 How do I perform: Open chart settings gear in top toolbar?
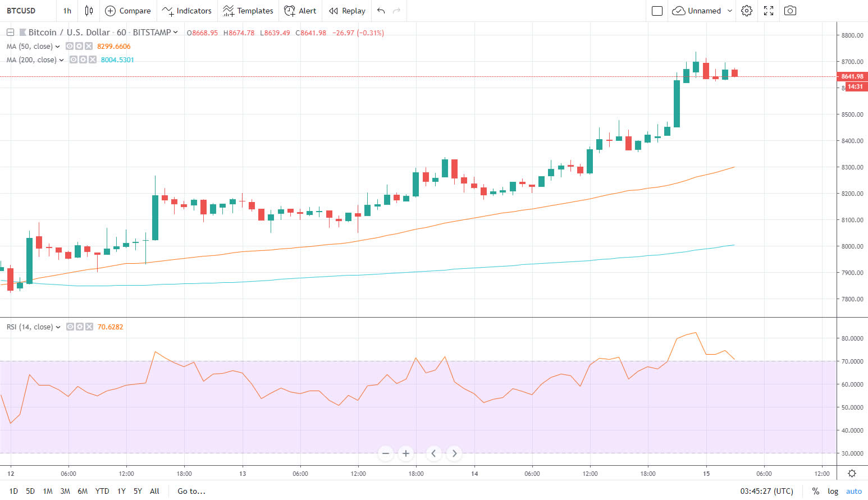coord(747,11)
